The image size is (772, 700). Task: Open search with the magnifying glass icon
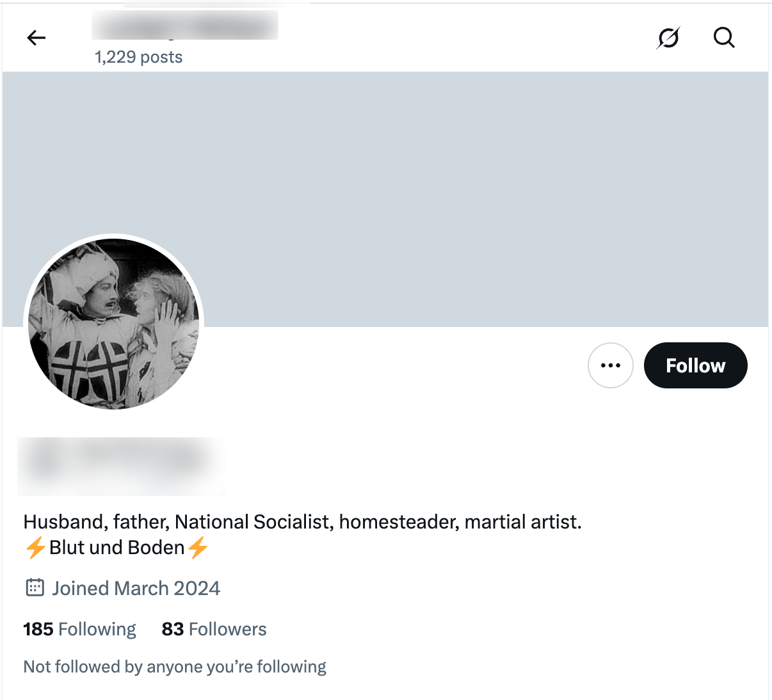pyautogui.click(x=724, y=38)
